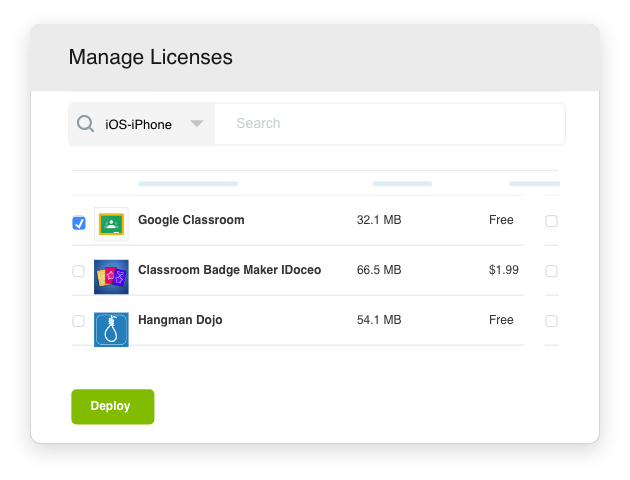The height and width of the screenshot is (480, 630).
Task: Check the Hangman Dojo left checkbox
Action: click(78, 321)
